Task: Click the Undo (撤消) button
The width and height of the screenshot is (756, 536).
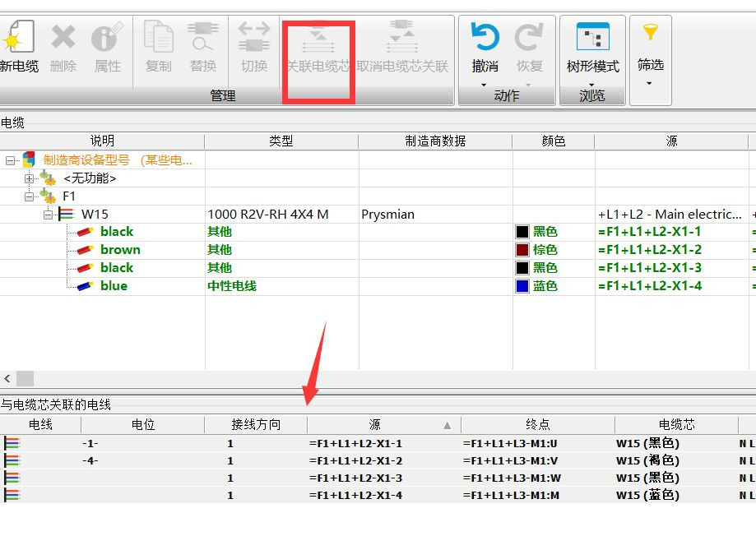Action: coord(485,39)
